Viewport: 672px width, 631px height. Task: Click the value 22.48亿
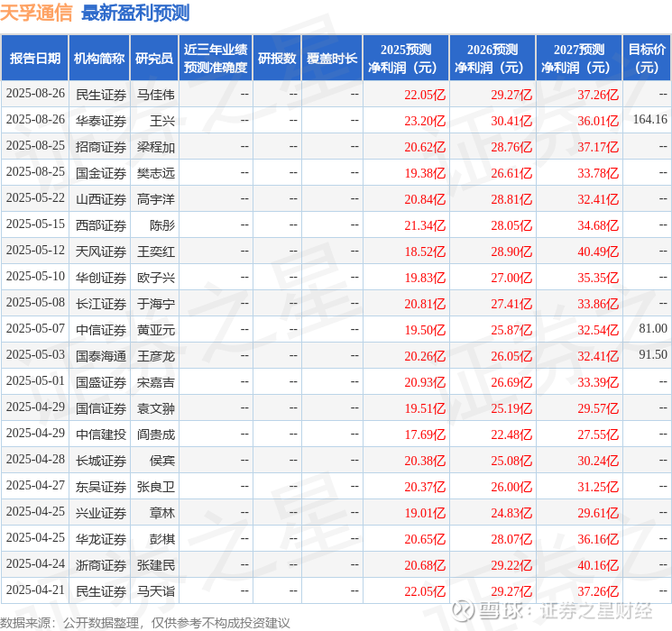point(511,434)
